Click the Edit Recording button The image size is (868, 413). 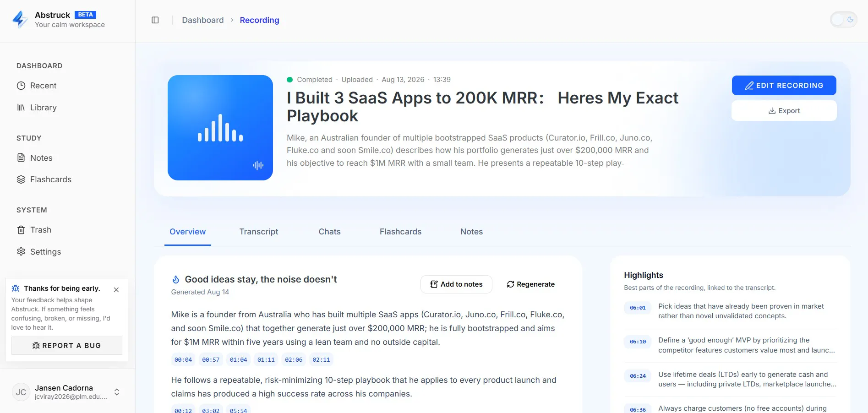tap(784, 86)
